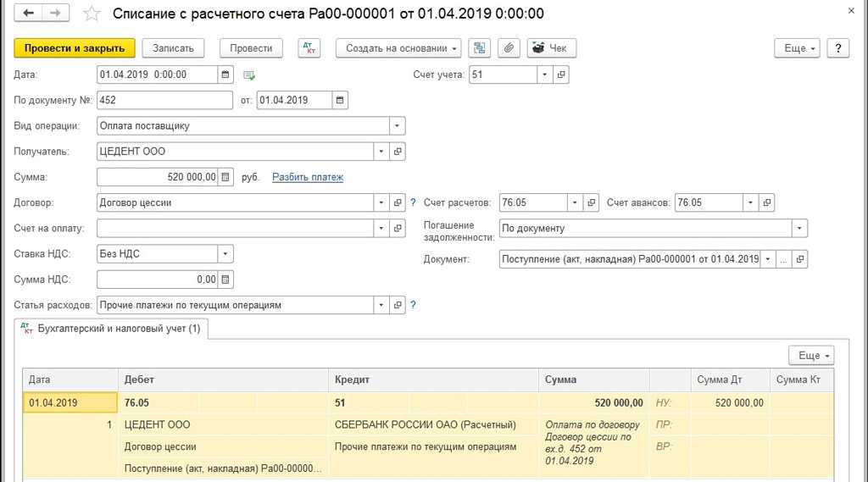Viewport: 868px width, 482px height.
Task: Click the question mark hint beside Договор
Action: [413, 202]
